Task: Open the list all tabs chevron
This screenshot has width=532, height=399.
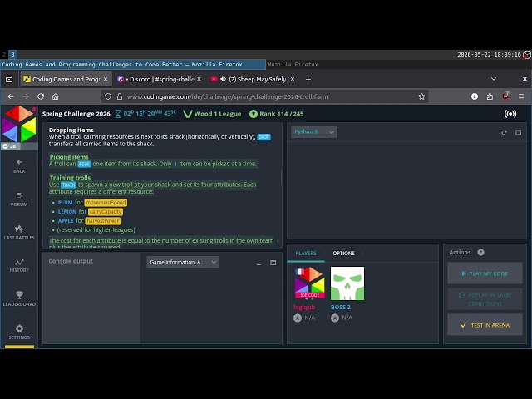Action: (494, 79)
